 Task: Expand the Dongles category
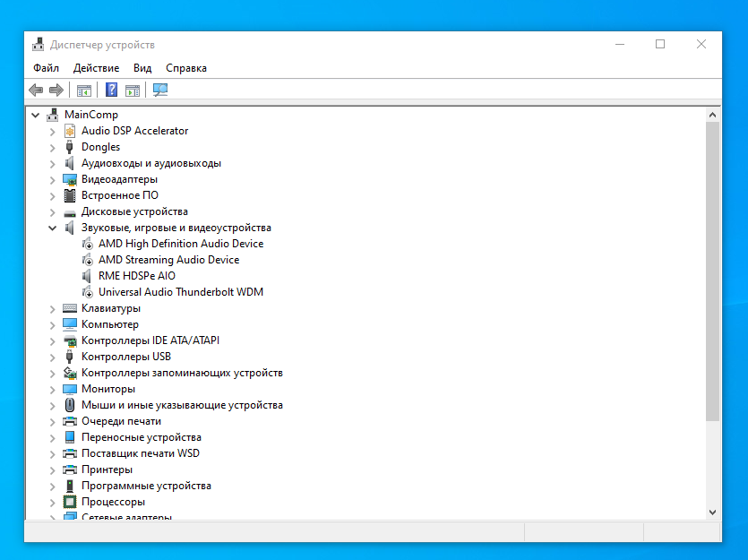pyautogui.click(x=53, y=148)
